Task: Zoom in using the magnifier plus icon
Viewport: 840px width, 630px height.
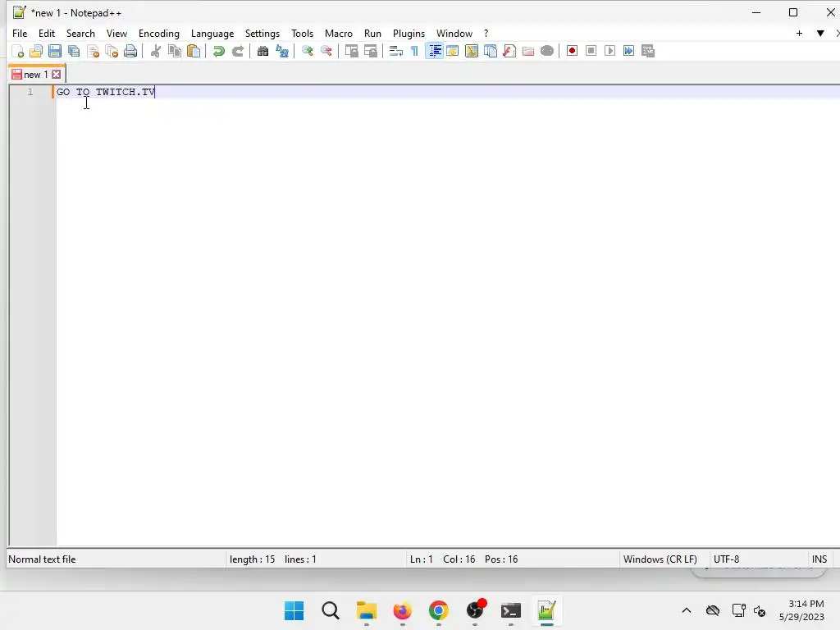Action: 308,51
